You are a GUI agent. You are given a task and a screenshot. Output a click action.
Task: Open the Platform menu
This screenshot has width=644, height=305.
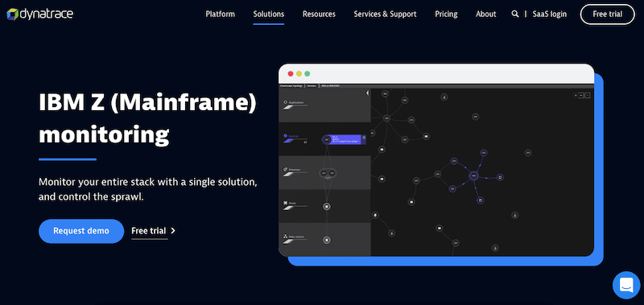[220, 14]
